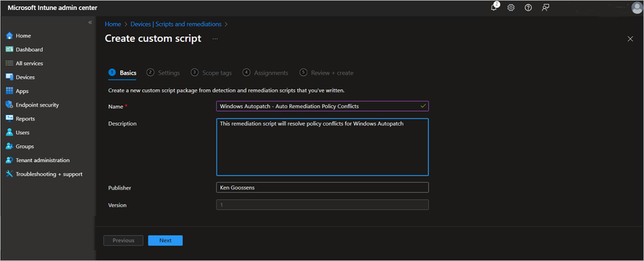
Task: Click the Devices icon in sidebar
Action: pyautogui.click(x=10, y=78)
